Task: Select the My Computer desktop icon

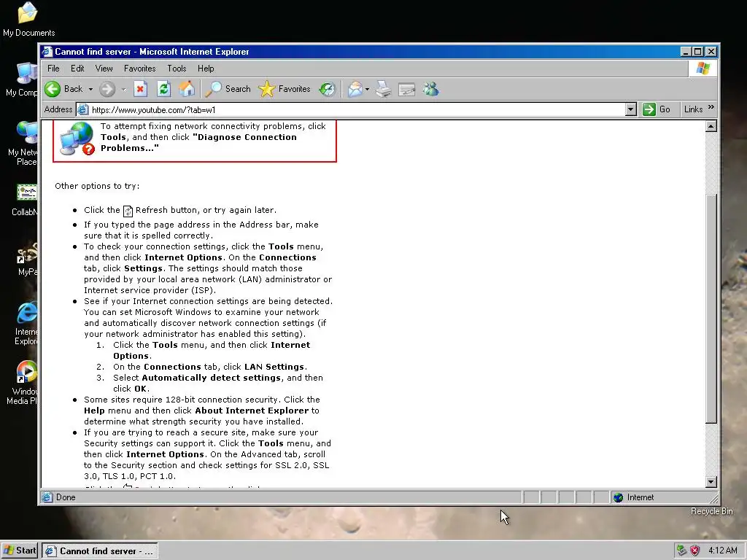Action: pos(22,79)
